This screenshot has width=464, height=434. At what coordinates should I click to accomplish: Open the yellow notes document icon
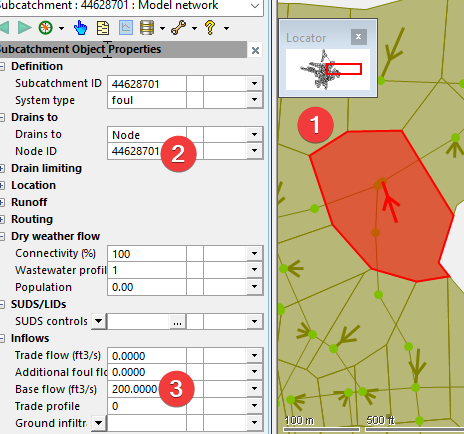tap(103, 28)
